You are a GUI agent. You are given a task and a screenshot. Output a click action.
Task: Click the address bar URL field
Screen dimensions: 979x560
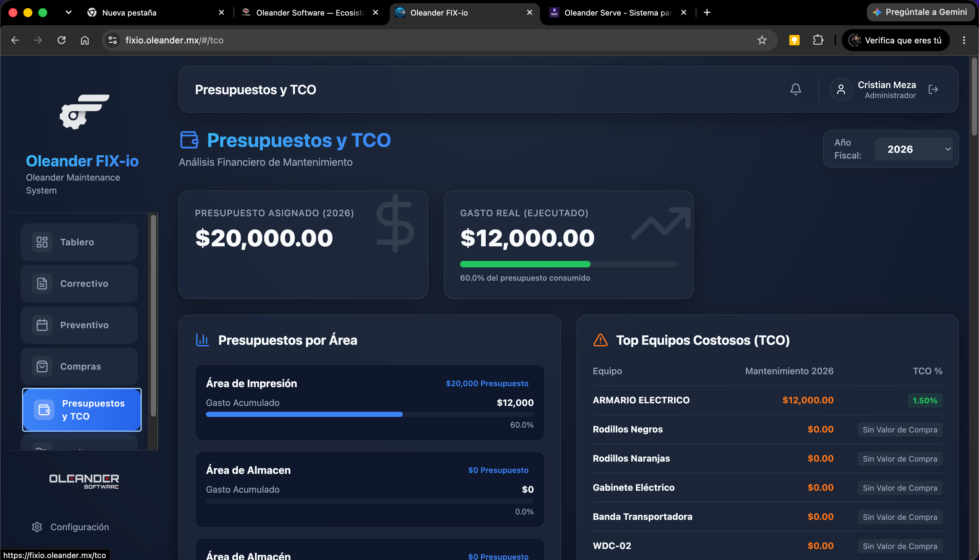tap(439, 40)
